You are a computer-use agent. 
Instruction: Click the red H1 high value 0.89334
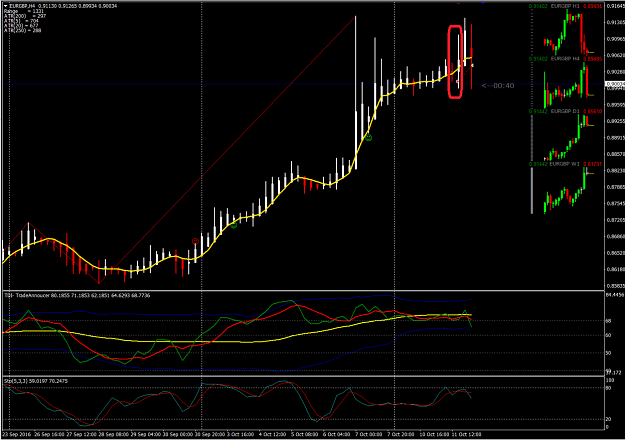(592, 6)
